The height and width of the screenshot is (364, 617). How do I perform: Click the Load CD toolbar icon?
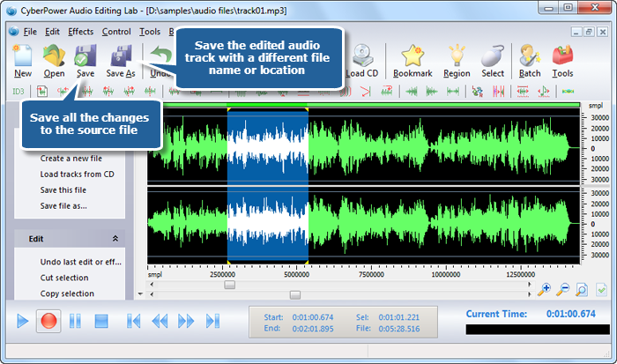(362, 56)
